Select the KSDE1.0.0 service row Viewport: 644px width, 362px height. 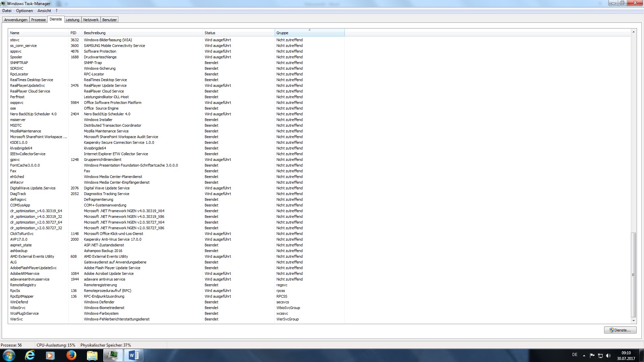(x=176, y=142)
